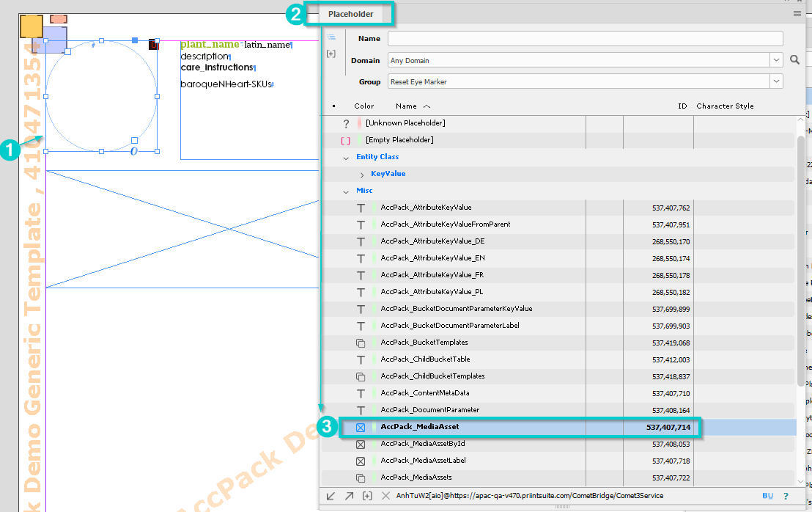Click text icon of AccPack_AttributeKeyValue row

click(361, 208)
